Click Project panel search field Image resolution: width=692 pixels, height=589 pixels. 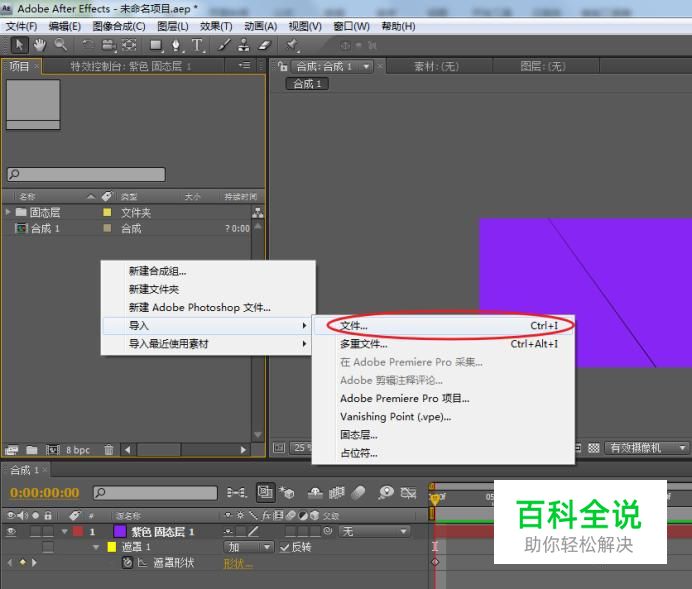86,174
